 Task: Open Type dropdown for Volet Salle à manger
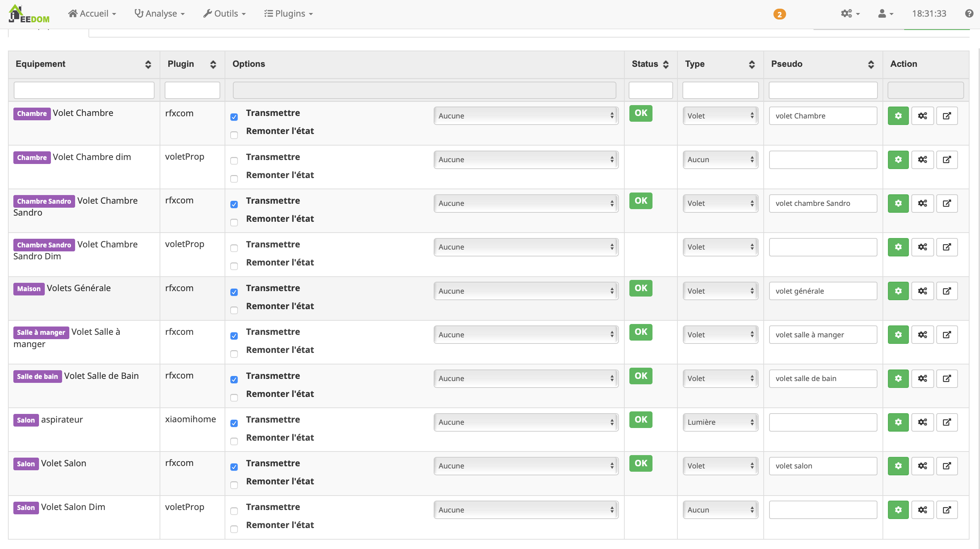click(720, 335)
